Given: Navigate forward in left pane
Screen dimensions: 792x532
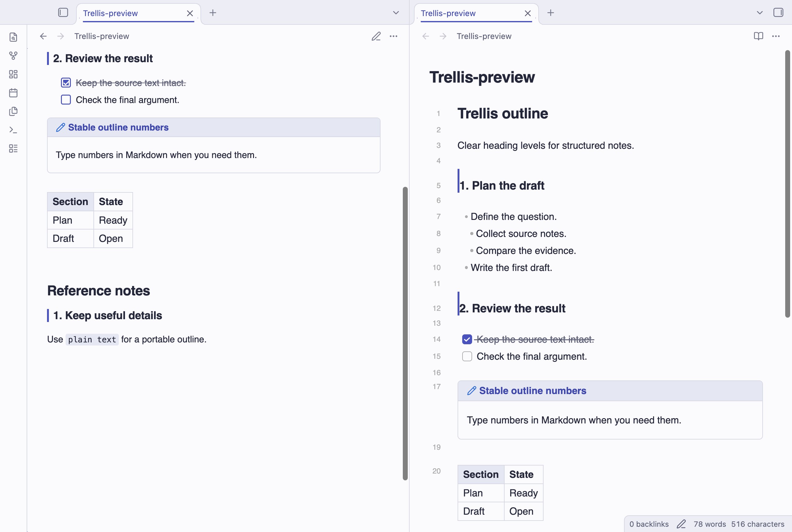Looking at the screenshot, I should [x=61, y=36].
